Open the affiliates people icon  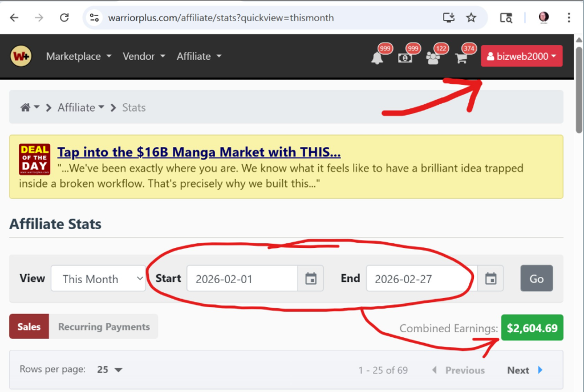pyautogui.click(x=433, y=58)
